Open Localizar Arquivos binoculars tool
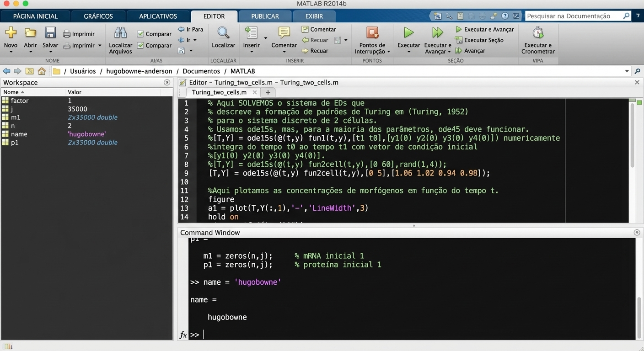The image size is (644, 351). click(x=121, y=33)
